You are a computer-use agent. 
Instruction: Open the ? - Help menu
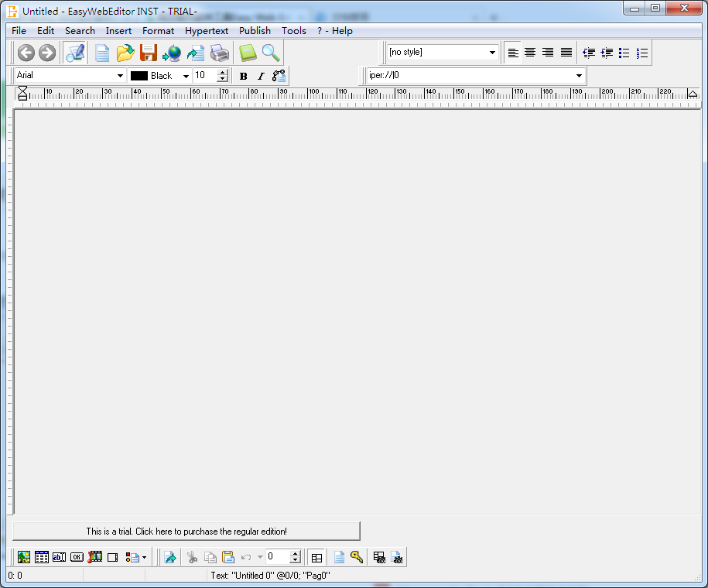334,31
